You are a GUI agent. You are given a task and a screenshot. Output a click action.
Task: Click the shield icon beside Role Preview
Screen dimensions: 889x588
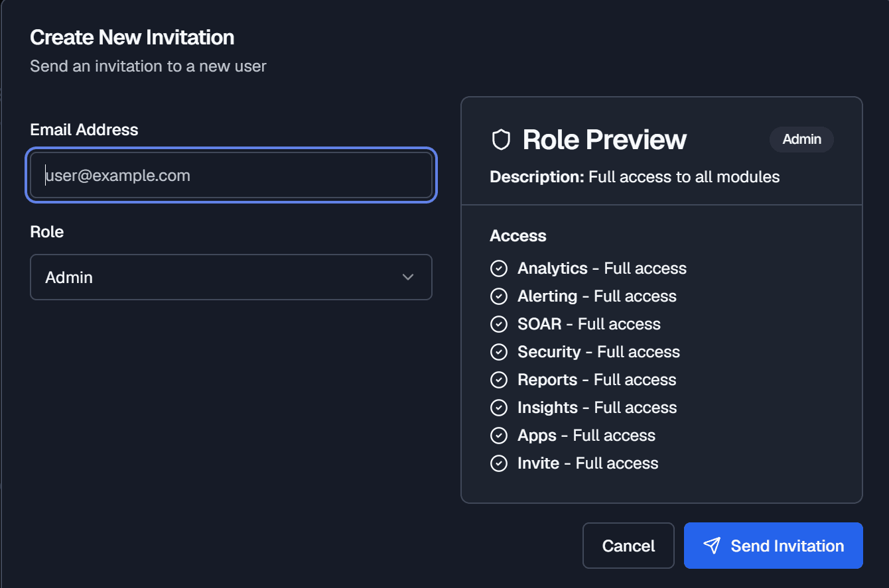pyautogui.click(x=501, y=140)
